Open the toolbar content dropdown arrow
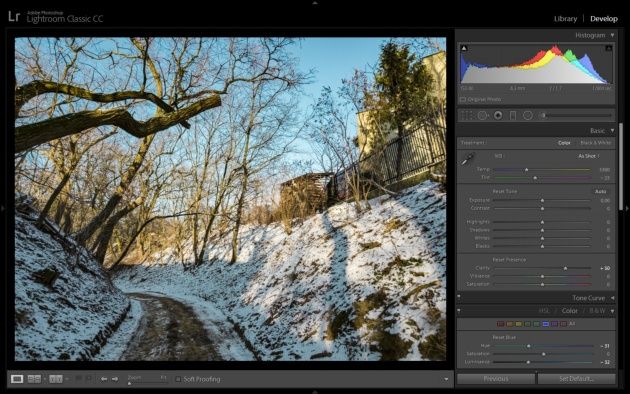The width and height of the screenshot is (630, 394). click(446, 379)
